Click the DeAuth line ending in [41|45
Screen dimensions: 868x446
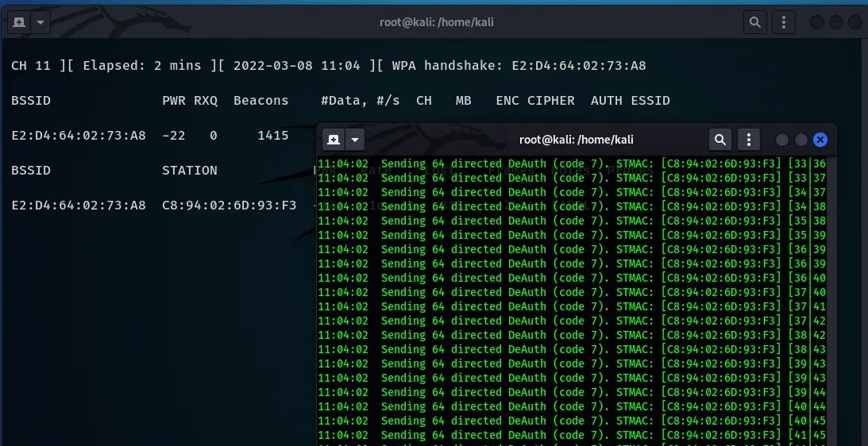tap(572, 436)
